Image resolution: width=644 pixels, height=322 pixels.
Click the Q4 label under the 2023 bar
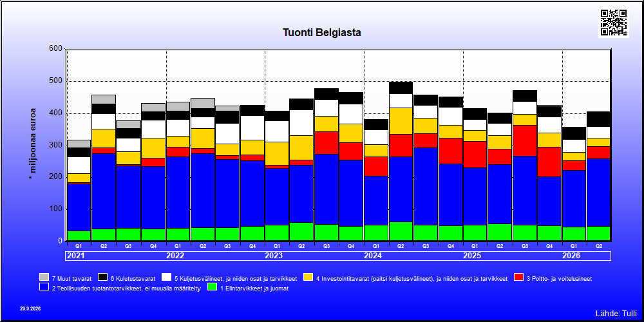351,245
